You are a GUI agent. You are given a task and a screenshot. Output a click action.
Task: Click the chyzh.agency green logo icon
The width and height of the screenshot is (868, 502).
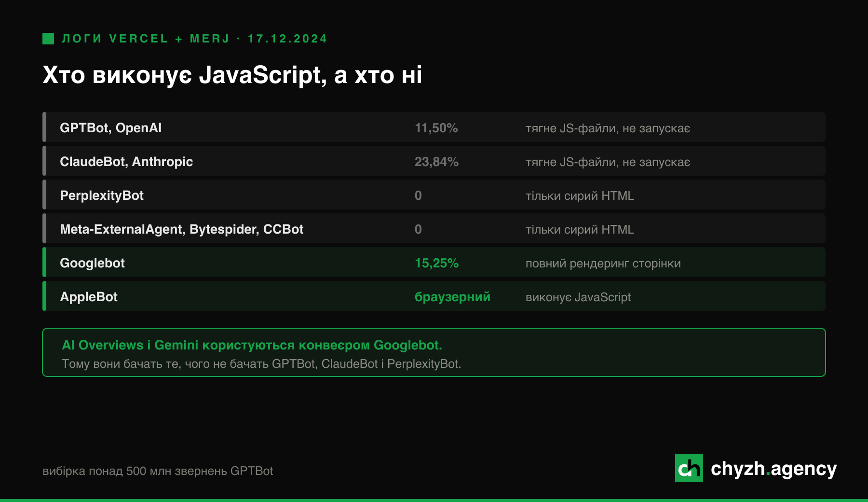pos(689,468)
